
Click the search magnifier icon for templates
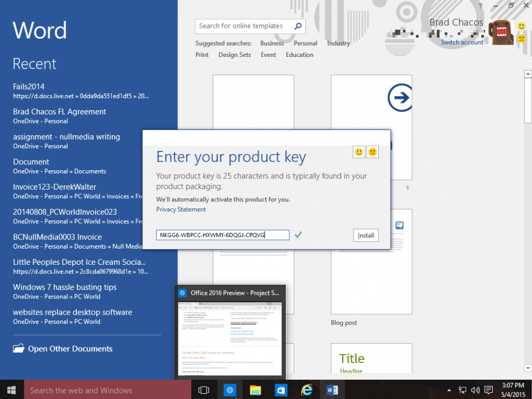[298, 26]
